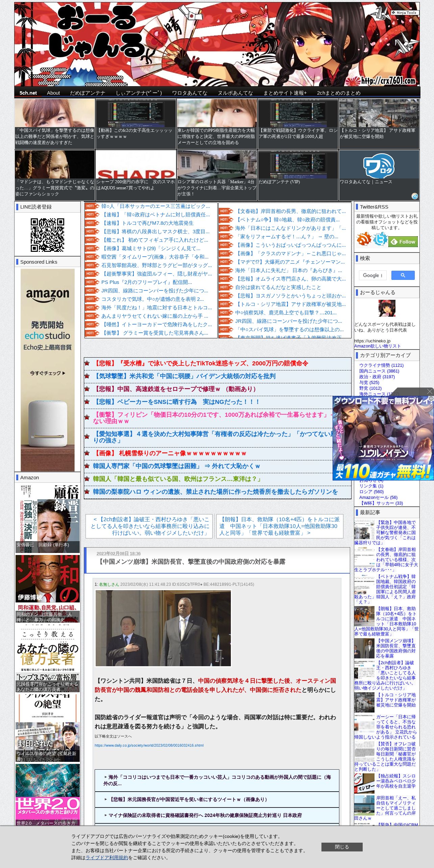Open the ソウルメイデン 110連ガチャ game ad
This screenshot has width=434, height=868.
pyautogui.click(x=383, y=438)
